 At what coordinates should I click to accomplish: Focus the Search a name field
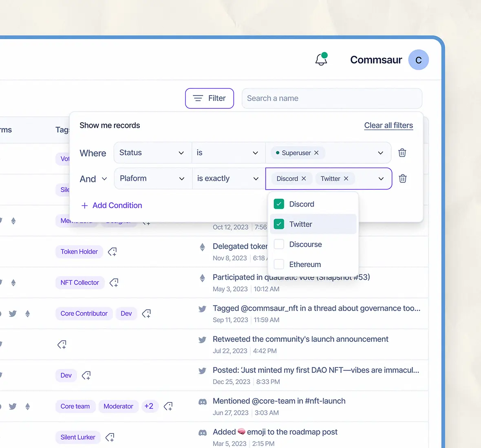(x=332, y=99)
